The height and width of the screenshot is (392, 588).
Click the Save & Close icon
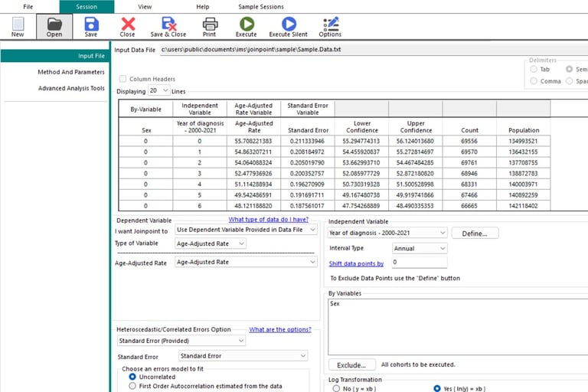[x=168, y=27]
